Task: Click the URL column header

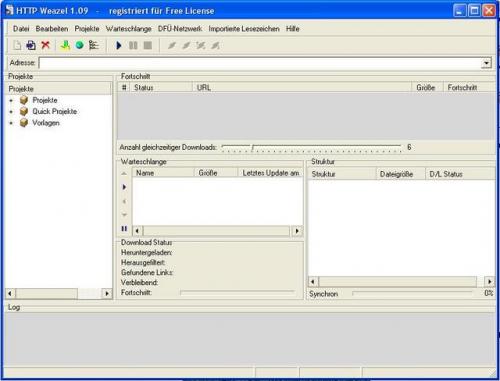Action: (302, 88)
